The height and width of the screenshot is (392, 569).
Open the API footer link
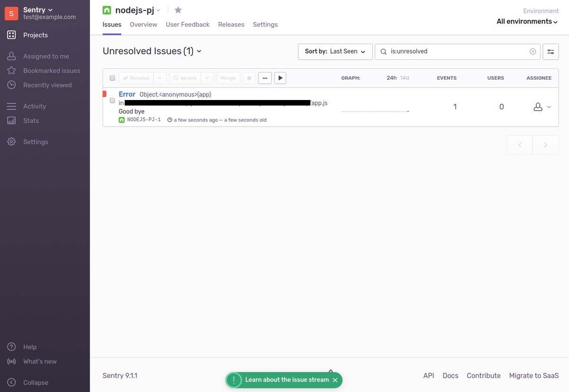tap(429, 376)
